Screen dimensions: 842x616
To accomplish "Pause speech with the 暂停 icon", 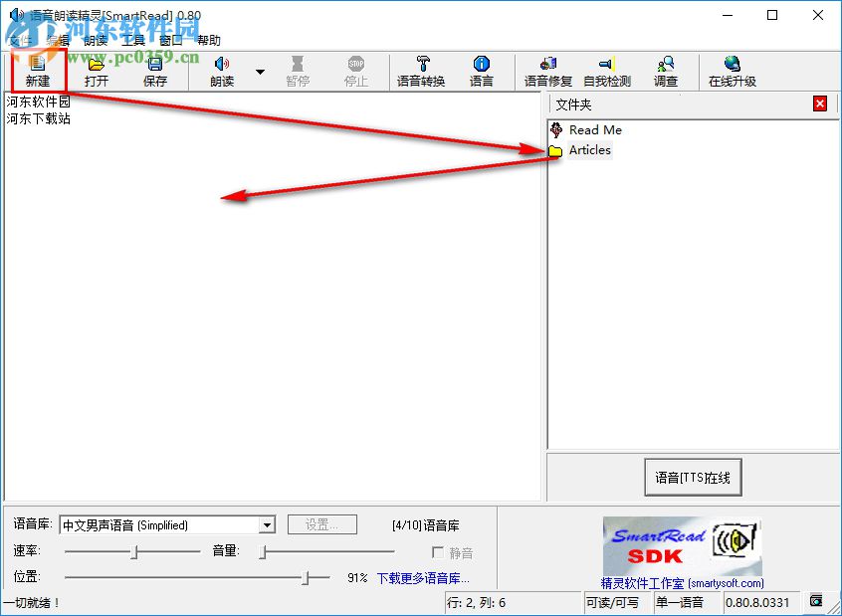I will coord(298,72).
